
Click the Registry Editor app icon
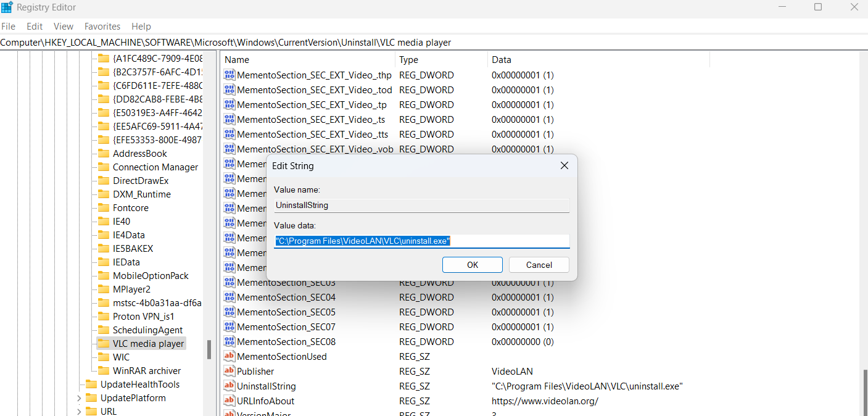[x=7, y=7]
